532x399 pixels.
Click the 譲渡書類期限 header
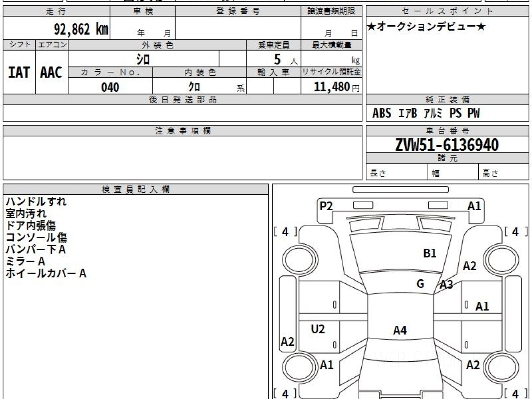click(331, 12)
